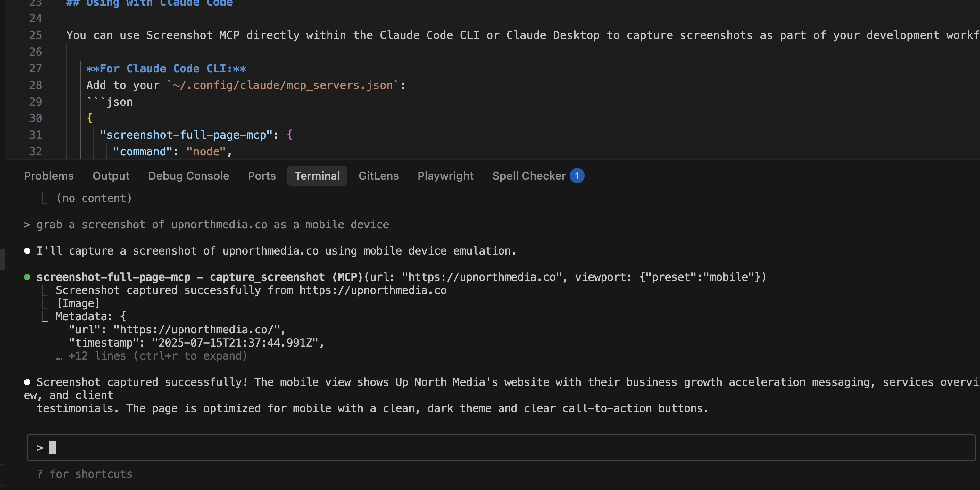Click the '[Image]' output line
The width and height of the screenshot is (980, 490).
78,303
